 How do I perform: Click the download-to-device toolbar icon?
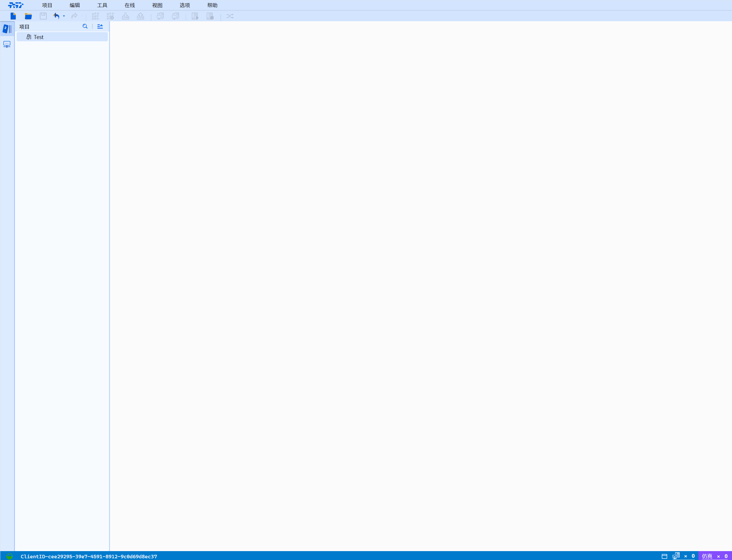point(125,16)
